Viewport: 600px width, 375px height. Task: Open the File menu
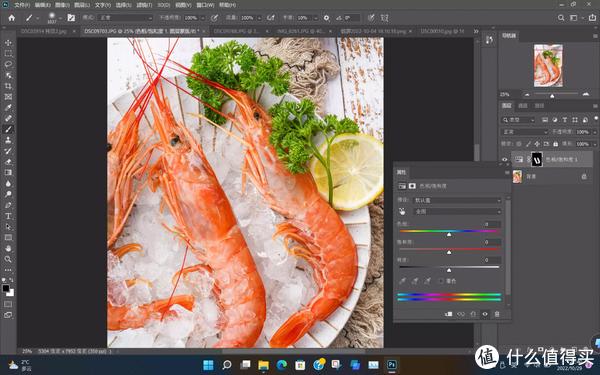(x=22, y=5)
